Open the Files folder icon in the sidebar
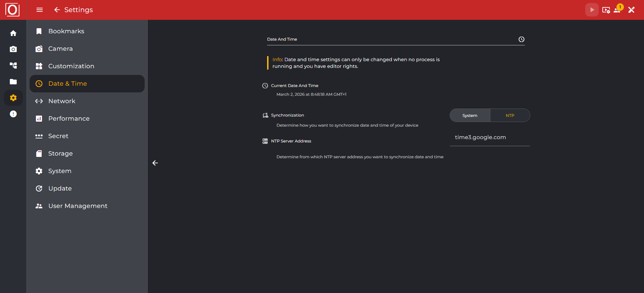 13,82
